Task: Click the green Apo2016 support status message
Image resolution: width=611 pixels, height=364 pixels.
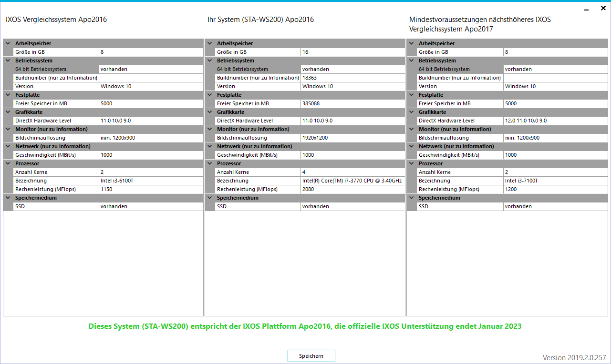Action: 305,326
